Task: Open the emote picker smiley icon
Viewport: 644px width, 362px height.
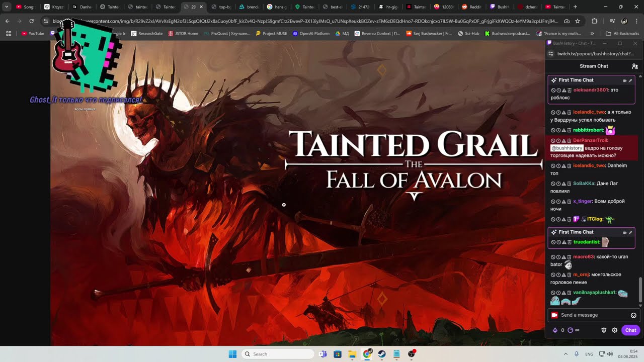Action: tap(633, 315)
